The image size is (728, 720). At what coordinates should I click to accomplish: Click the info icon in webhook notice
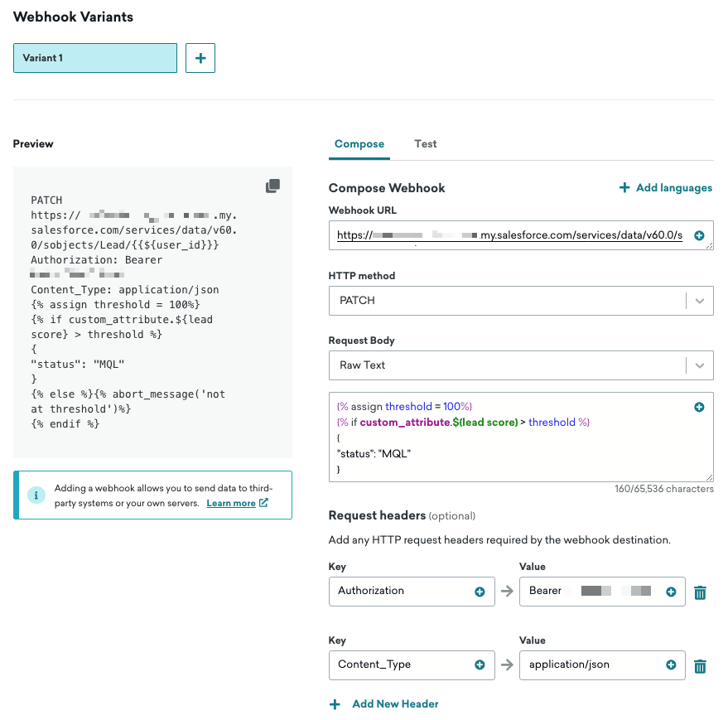pyautogui.click(x=36, y=495)
